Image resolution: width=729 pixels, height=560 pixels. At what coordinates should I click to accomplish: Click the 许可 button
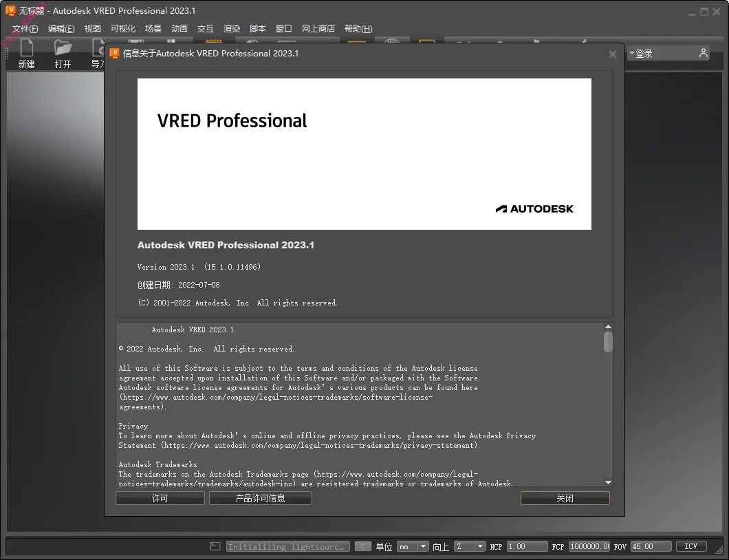[160, 498]
